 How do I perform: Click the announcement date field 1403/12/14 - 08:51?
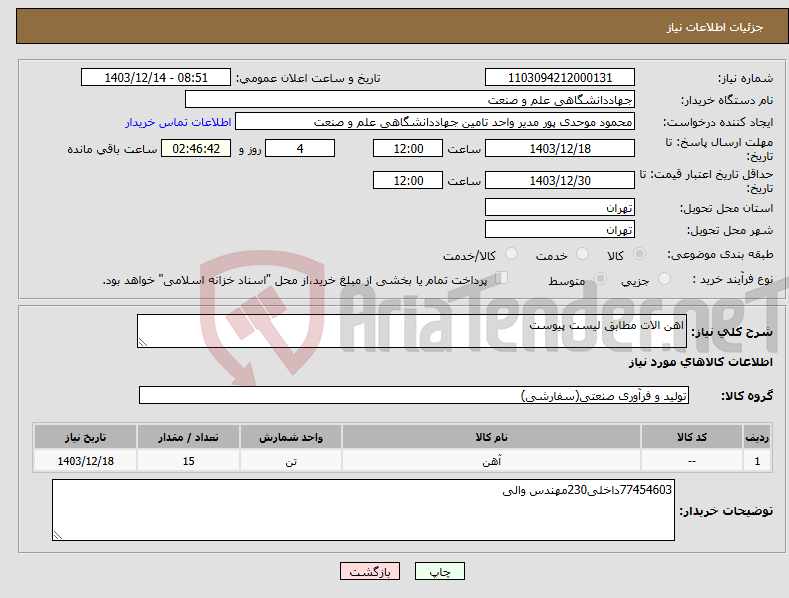tap(156, 78)
